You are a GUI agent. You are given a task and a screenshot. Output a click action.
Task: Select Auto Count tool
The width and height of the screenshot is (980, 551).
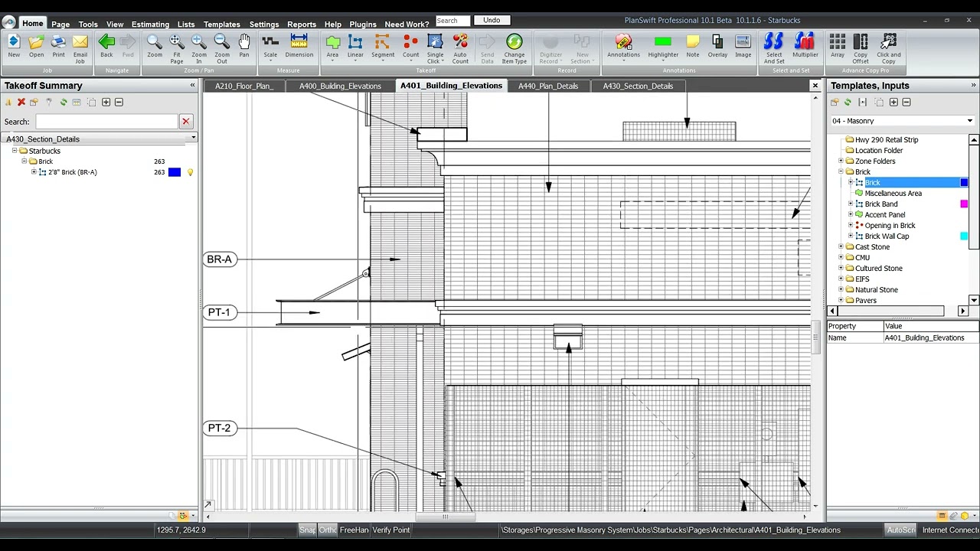tap(460, 47)
